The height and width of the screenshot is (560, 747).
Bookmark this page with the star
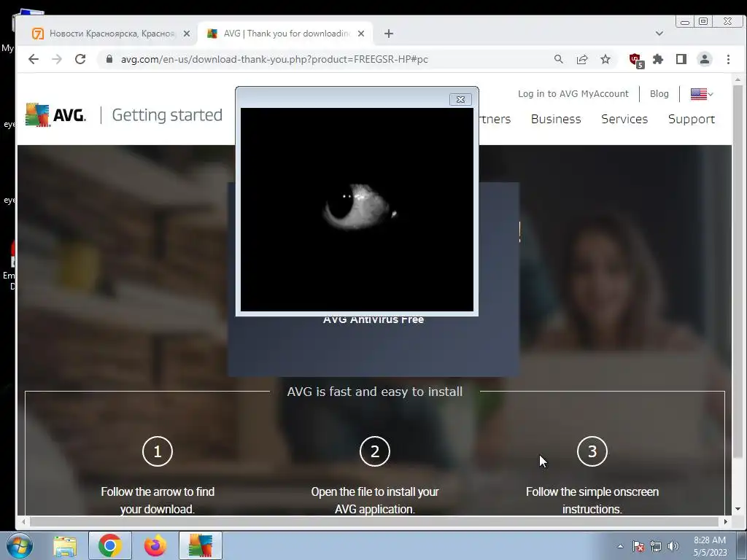point(605,59)
